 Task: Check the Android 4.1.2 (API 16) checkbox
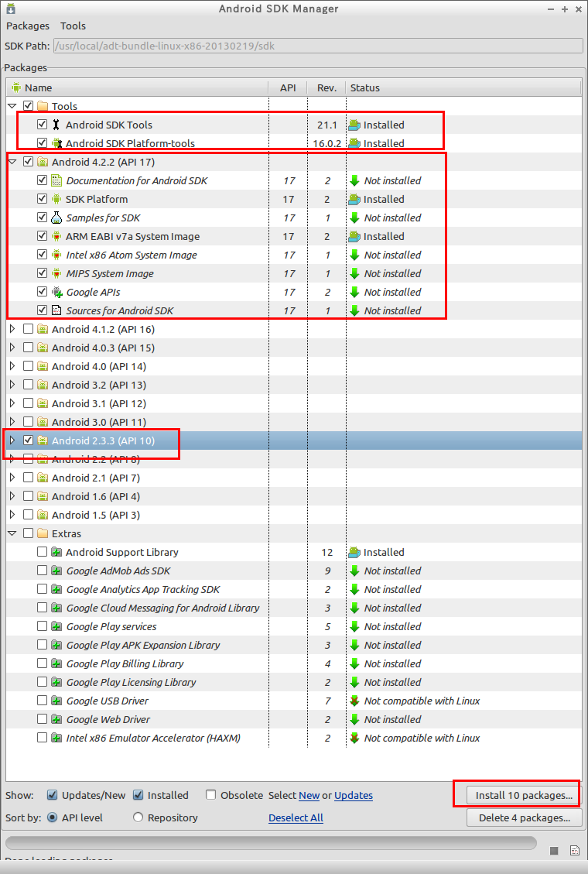pos(29,329)
